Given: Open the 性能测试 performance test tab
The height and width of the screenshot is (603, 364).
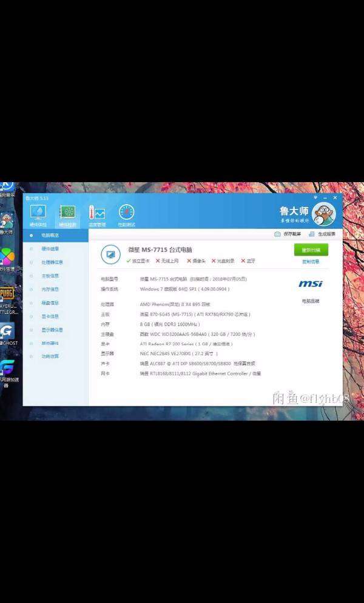Looking at the screenshot, I should pyautogui.click(x=126, y=216).
